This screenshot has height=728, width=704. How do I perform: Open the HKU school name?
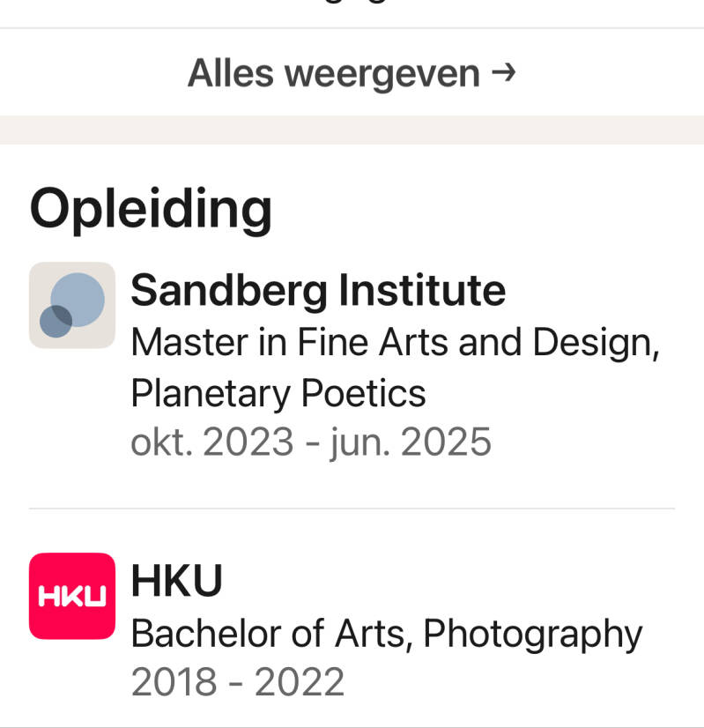(x=176, y=581)
